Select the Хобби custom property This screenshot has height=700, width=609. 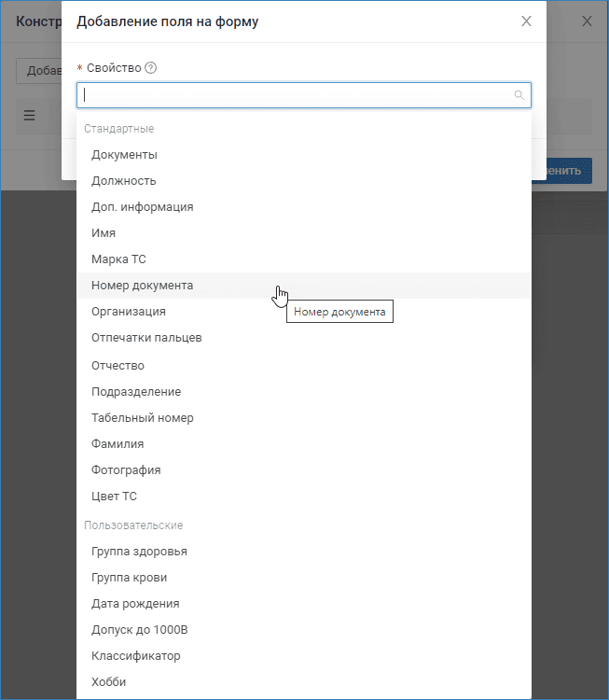point(108,682)
